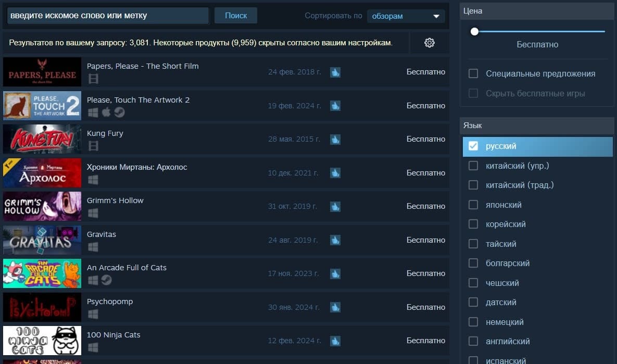This screenshot has width=617, height=364.
Task: Click the thumbs-up review icon for Papers, Please
Action: click(x=335, y=72)
